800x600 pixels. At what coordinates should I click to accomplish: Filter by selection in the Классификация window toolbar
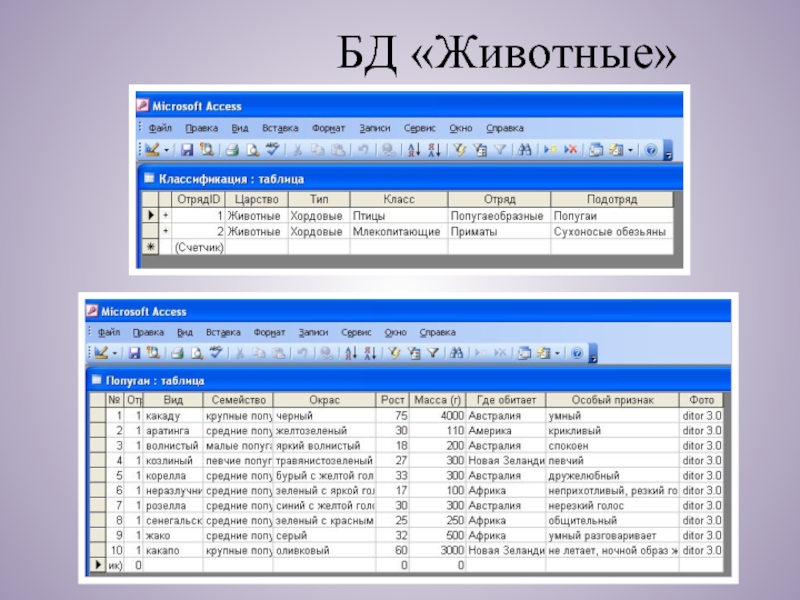tap(459, 150)
